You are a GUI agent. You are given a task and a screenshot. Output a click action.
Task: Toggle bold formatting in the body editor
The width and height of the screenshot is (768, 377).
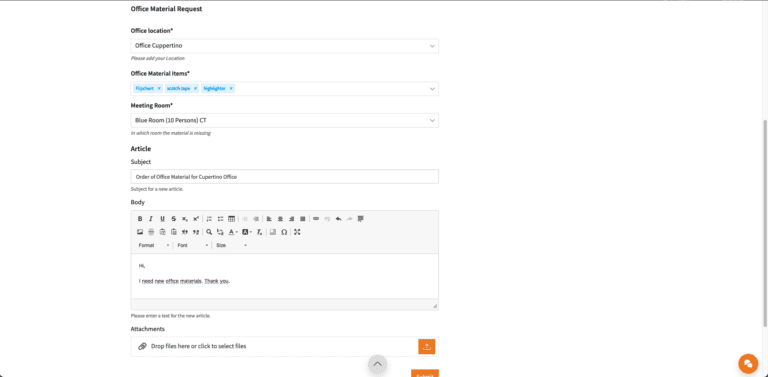pos(140,219)
